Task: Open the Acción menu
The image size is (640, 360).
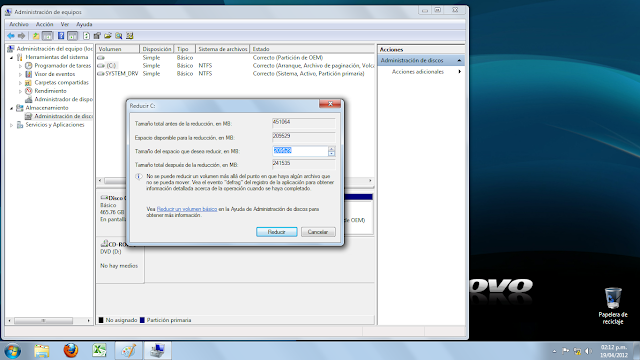Action: tap(44, 24)
